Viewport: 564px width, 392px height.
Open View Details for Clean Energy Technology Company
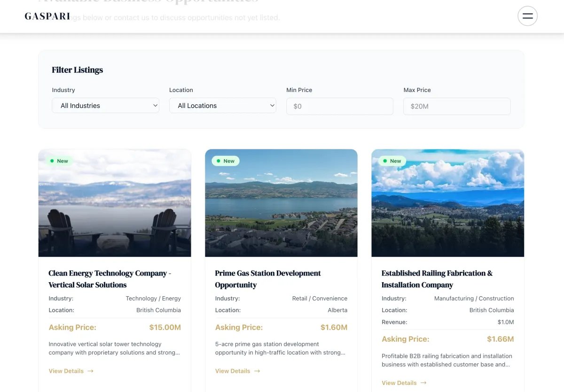(x=66, y=371)
